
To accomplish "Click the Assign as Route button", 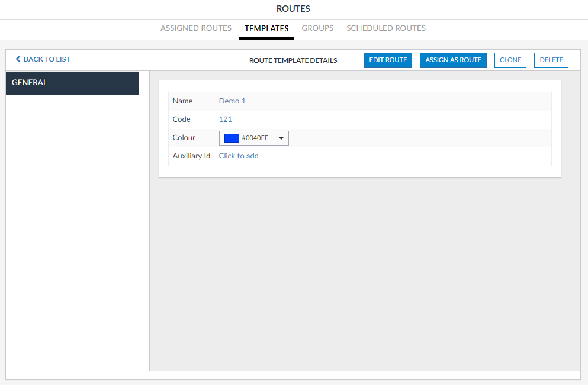I will [453, 60].
